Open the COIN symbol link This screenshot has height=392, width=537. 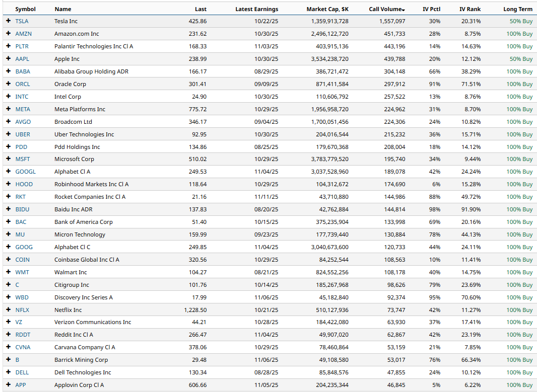23,260
